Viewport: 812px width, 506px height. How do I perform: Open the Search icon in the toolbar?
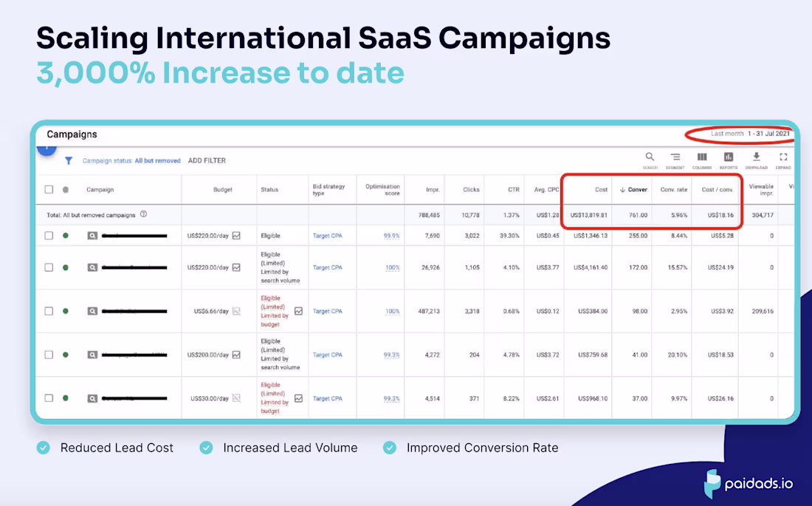650,157
